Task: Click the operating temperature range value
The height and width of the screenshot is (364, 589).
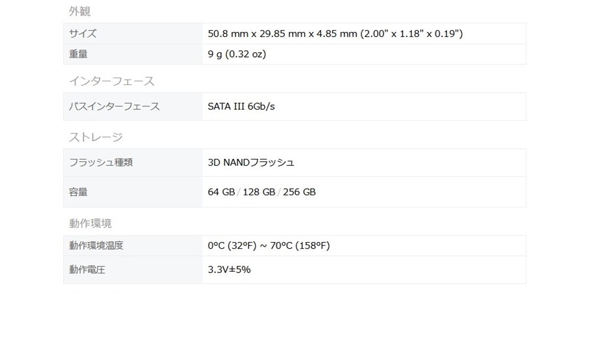Action: pos(268,246)
